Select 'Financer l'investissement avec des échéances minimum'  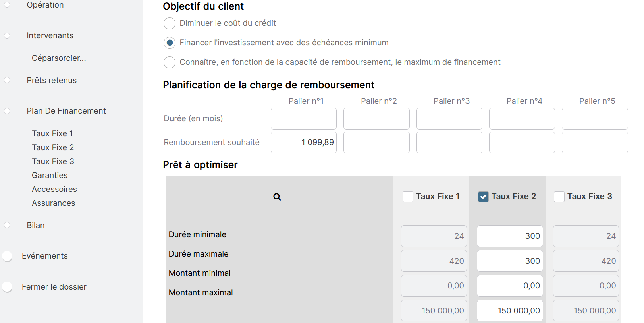pos(170,43)
